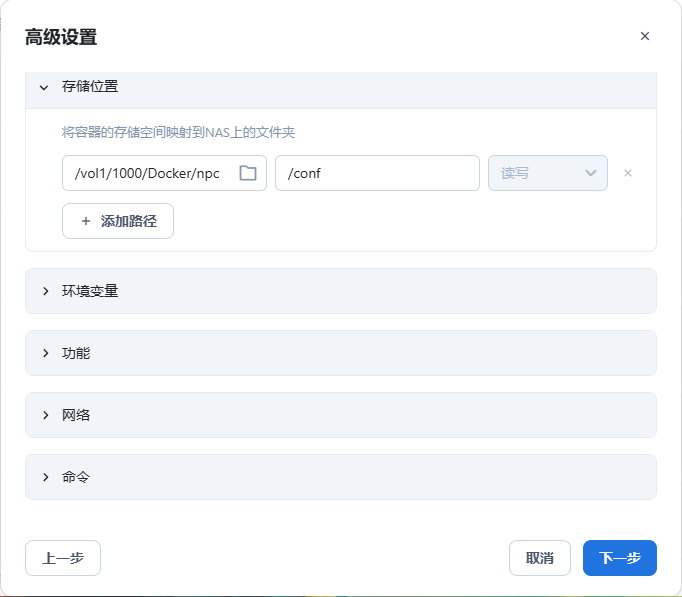Remove the /conf path mapping with the × icon
682x597 pixels.
628,173
